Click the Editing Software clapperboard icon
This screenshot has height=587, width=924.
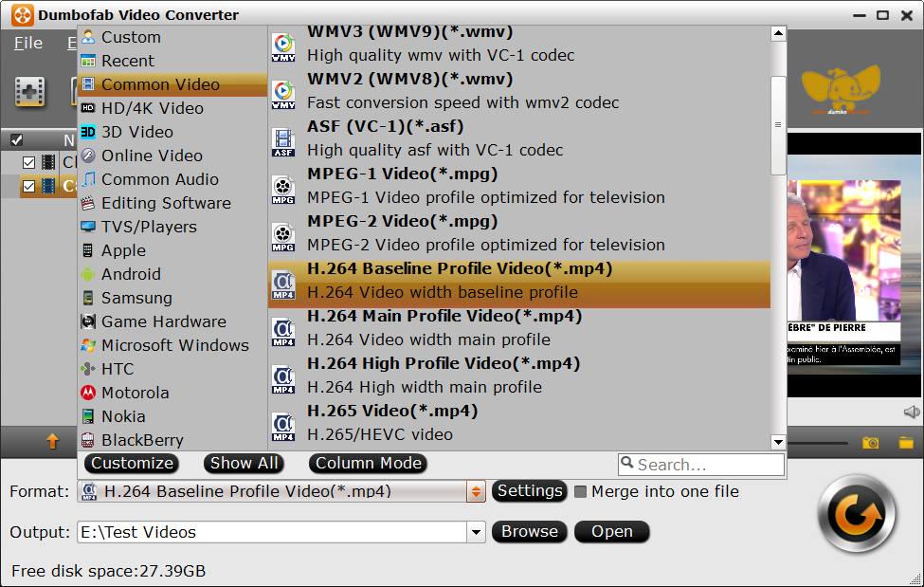[88, 203]
